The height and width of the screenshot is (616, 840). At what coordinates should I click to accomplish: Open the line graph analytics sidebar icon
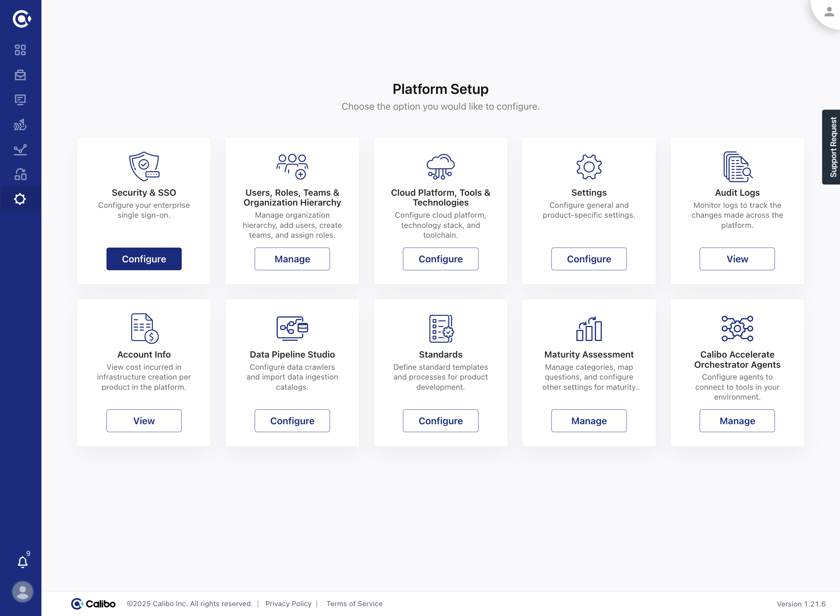[x=20, y=149]
